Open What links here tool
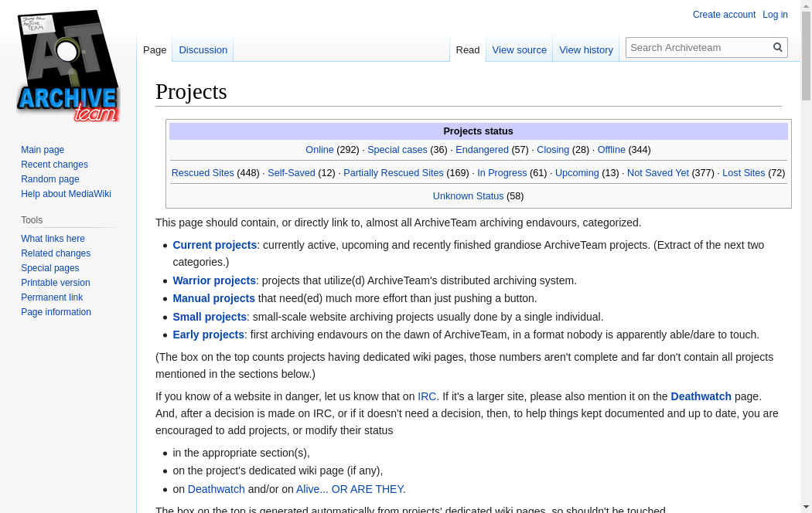This screenshot has width=812, height=513. [x=53, y=239]
